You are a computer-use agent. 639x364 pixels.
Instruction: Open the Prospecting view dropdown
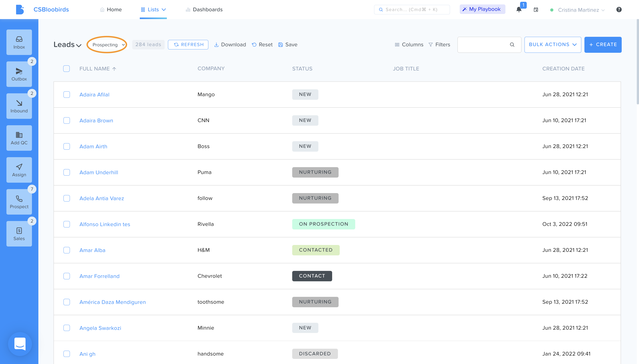[108, 45]
